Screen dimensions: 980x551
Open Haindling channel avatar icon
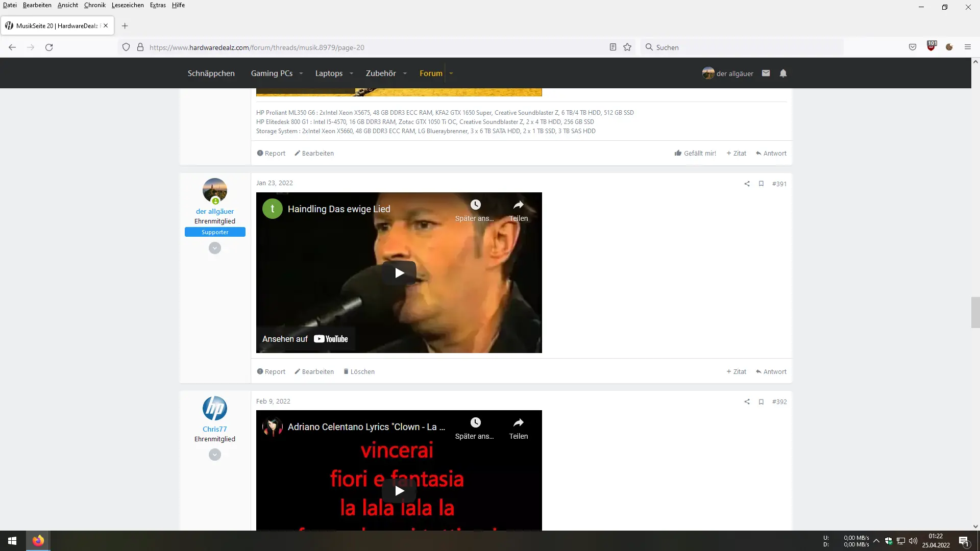point(273,209)
